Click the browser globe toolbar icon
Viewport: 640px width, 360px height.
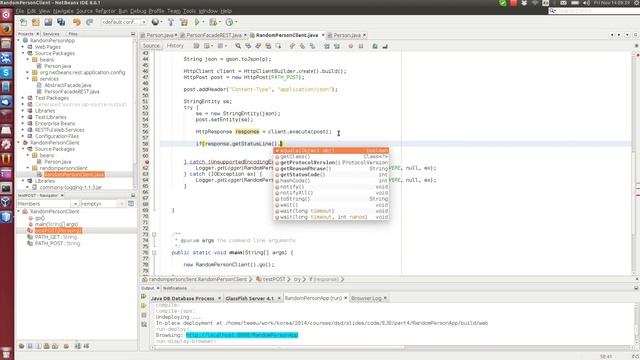[155, 22]
